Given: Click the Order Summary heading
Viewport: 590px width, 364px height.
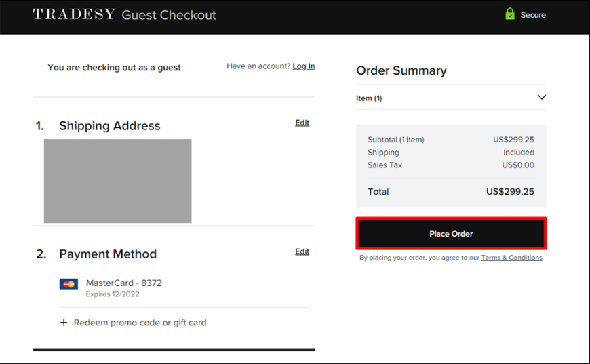Looking at the screenshot, I should [401, 70].
